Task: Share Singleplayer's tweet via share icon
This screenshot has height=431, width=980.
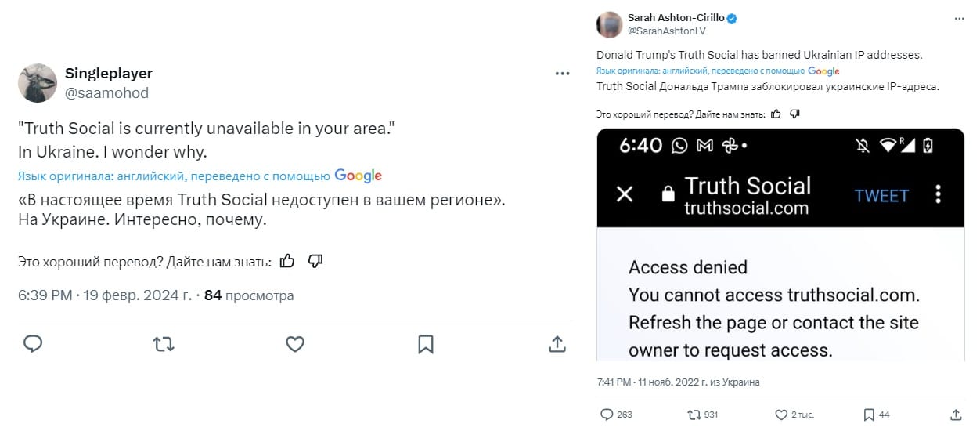Action: tap(557, 343)
